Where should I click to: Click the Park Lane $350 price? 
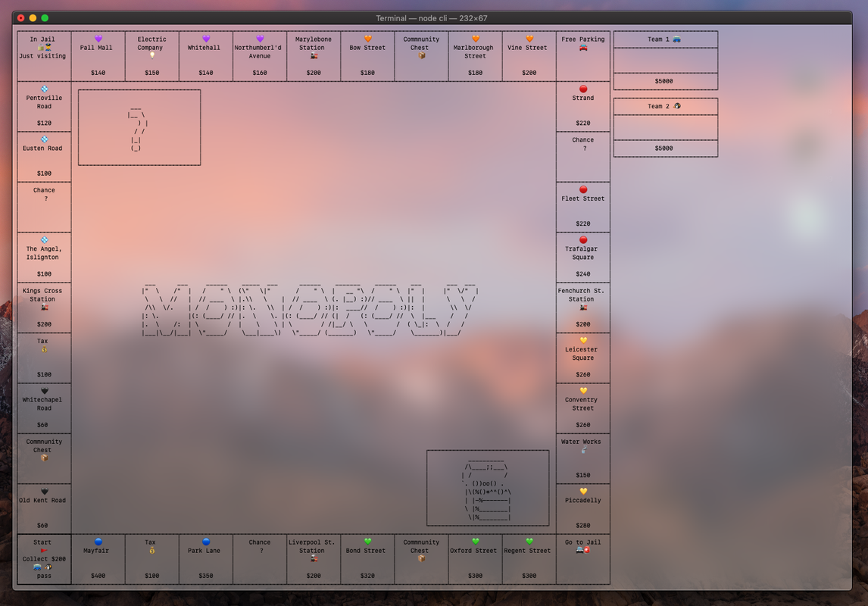(206, 576)
